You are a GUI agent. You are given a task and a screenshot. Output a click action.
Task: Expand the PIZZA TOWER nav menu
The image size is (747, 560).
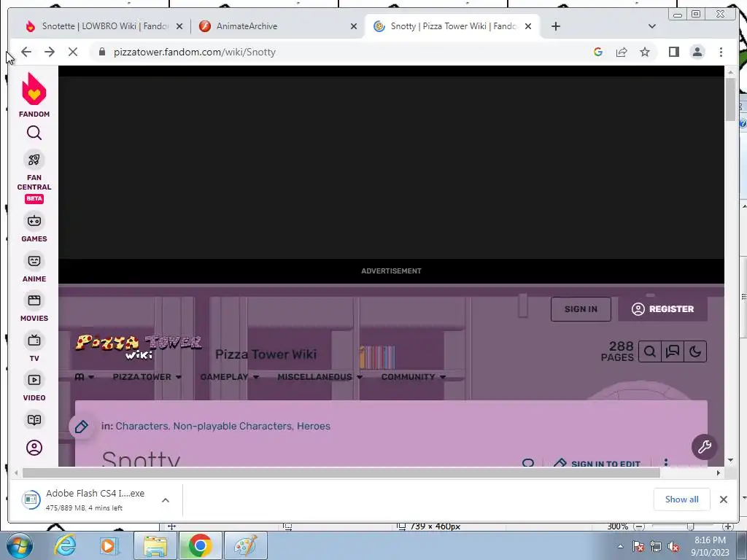[147, 377]
